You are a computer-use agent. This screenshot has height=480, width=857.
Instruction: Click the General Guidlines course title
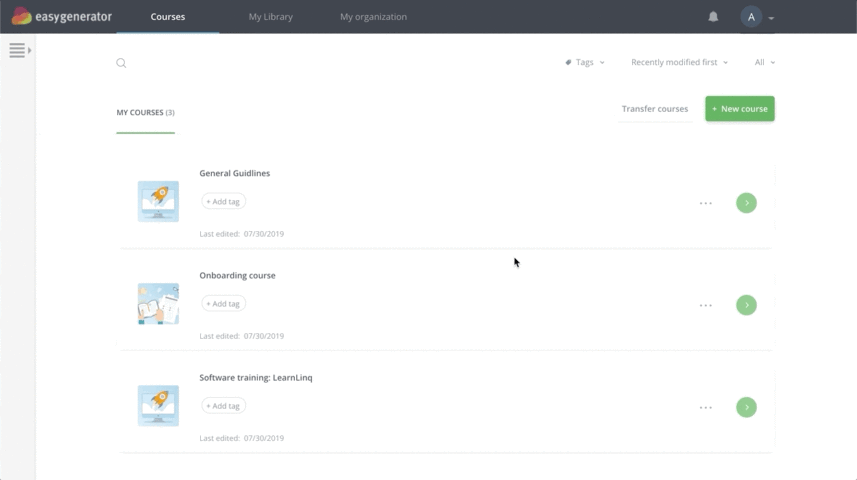tap(234, 173)
